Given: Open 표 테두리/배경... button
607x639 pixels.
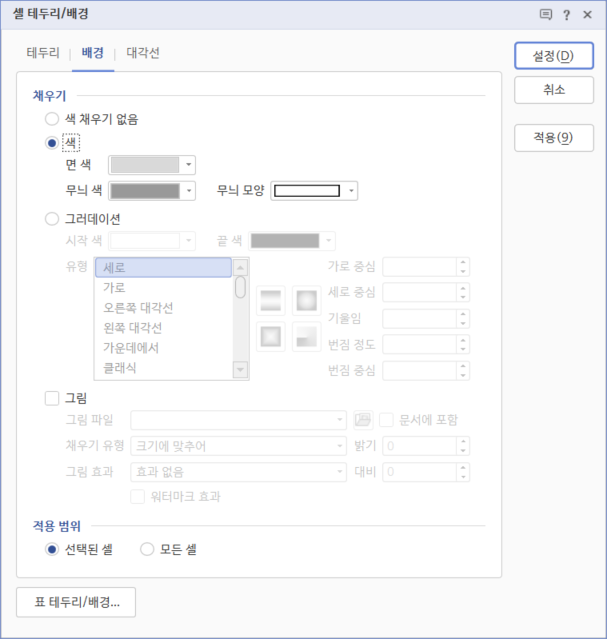Looking at the screenshot, I should point(76,602).
